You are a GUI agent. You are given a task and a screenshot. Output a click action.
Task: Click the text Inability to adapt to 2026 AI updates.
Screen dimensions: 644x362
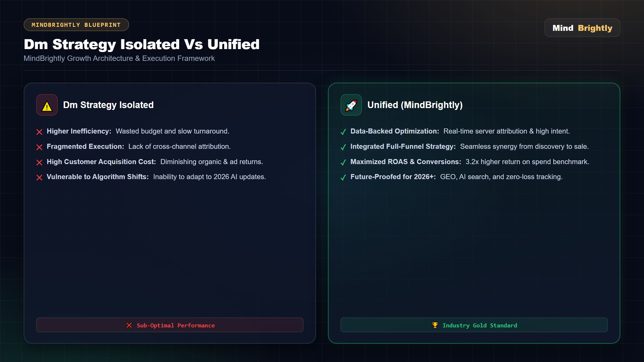point(210,177)
